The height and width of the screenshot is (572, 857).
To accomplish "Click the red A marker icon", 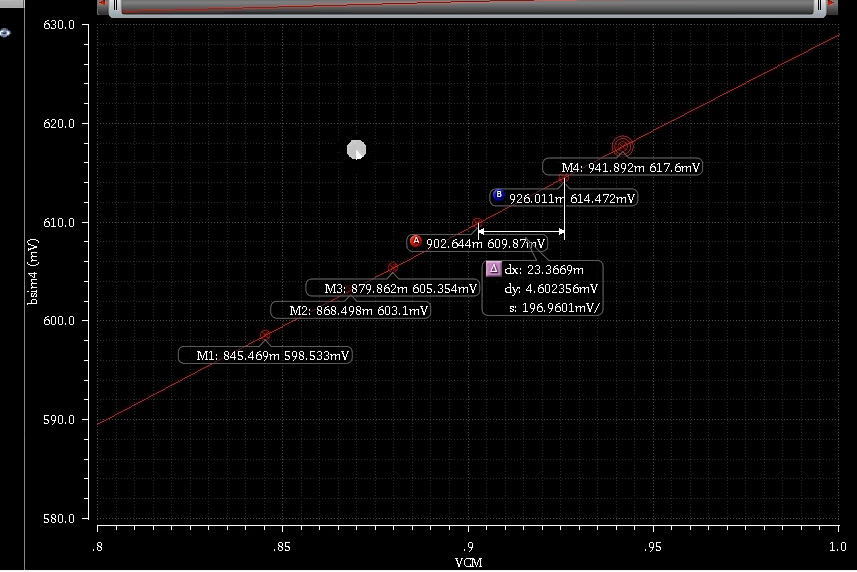I will [415, 242].
